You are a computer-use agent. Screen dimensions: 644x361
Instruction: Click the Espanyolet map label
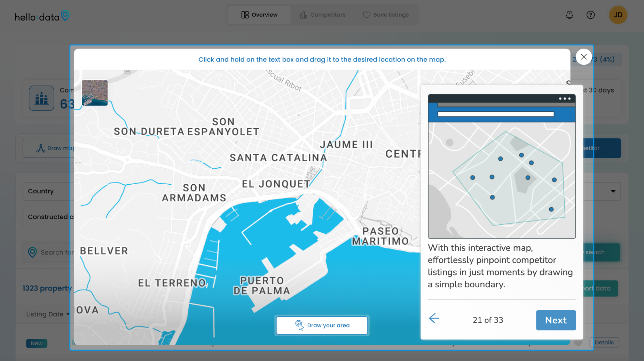(223, 127)
